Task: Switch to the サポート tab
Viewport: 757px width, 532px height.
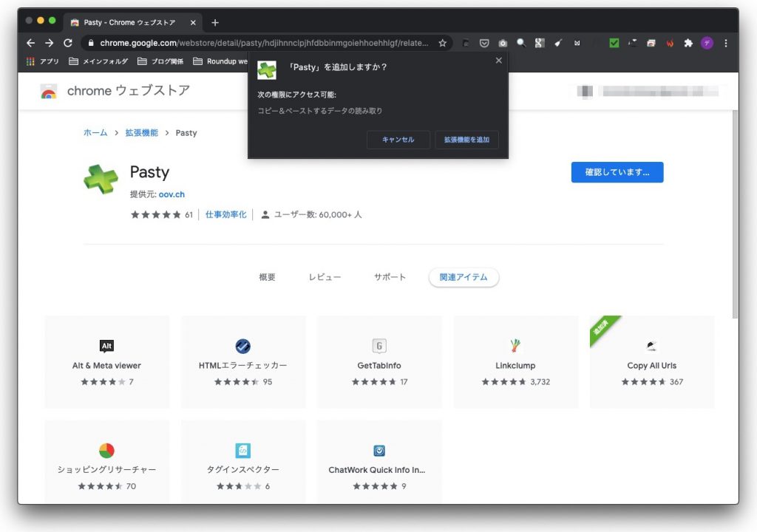Action: point(390,277)
